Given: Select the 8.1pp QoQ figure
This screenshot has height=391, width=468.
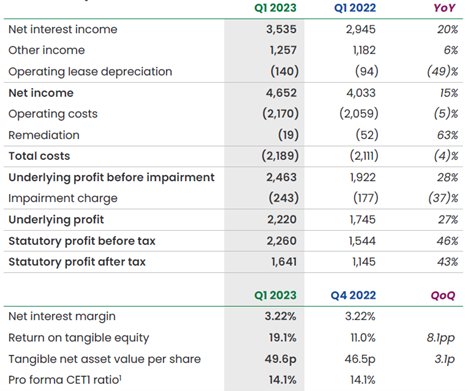Looking at the screenshot, I should pyautogui.click(x=441, y=338).
